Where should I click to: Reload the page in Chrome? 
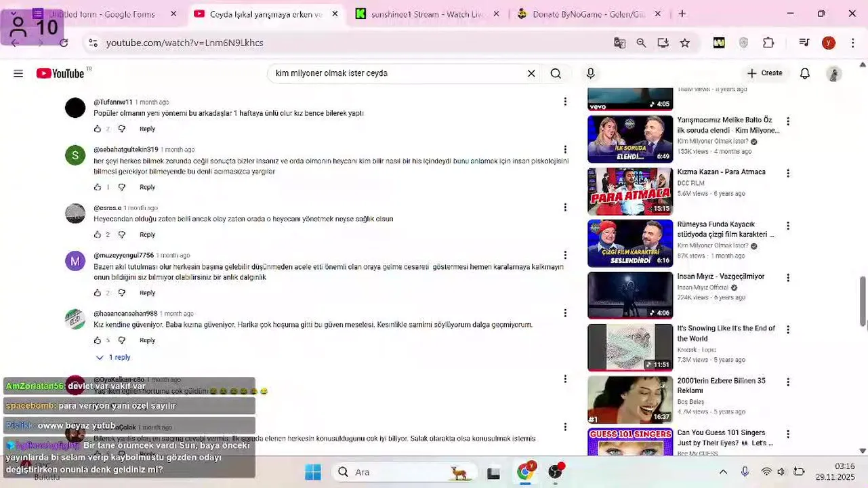pyautogui.click(x=64, y=43)
